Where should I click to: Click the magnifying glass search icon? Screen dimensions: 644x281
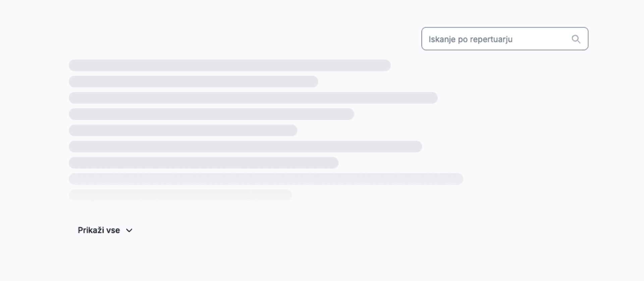coord(576,39)
